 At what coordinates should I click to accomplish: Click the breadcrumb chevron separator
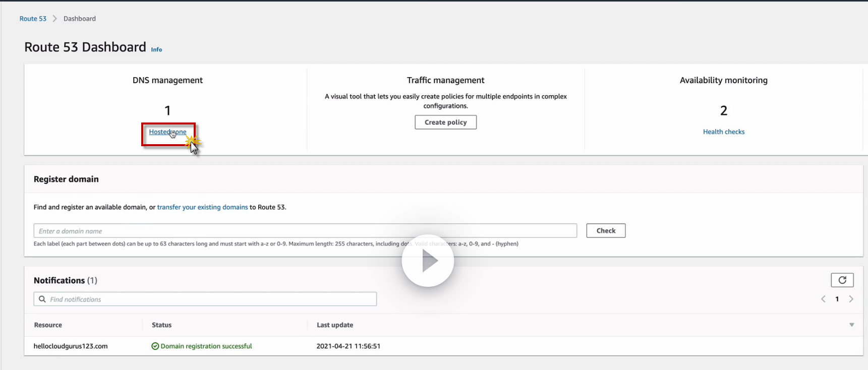coord(55,19)
